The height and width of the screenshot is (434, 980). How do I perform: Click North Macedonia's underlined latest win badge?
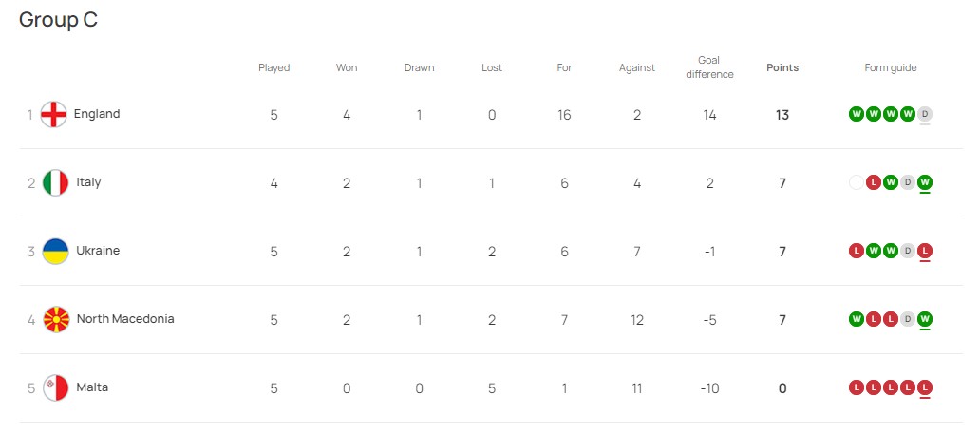pyautogui.click(x=925, y=319)
